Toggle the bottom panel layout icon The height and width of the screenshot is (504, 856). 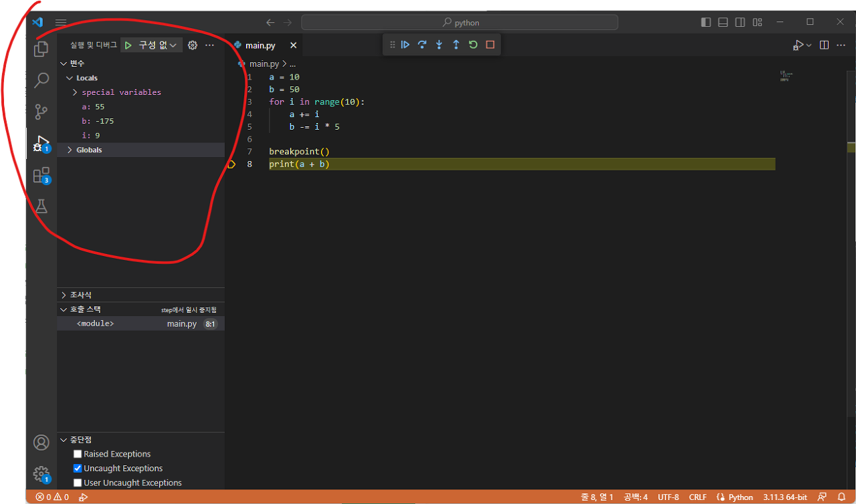(723, 22)
